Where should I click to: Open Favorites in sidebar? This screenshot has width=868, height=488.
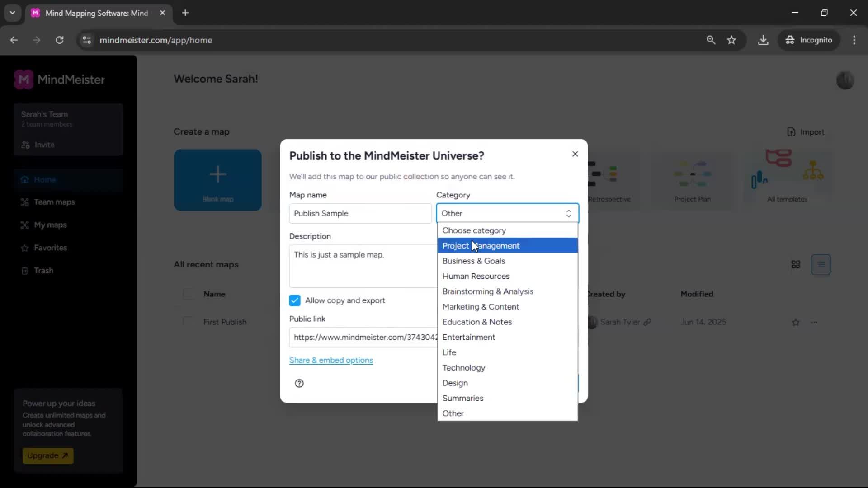click(50, 248)
